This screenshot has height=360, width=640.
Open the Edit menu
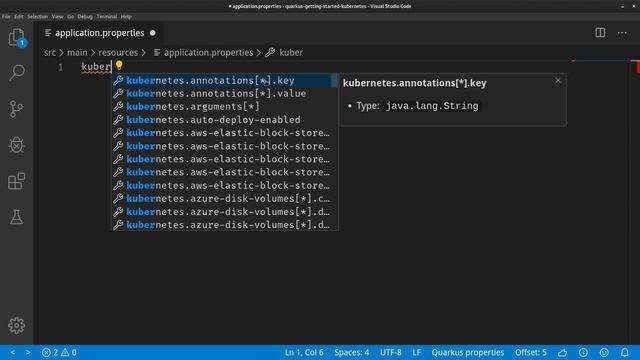(19, 17)
